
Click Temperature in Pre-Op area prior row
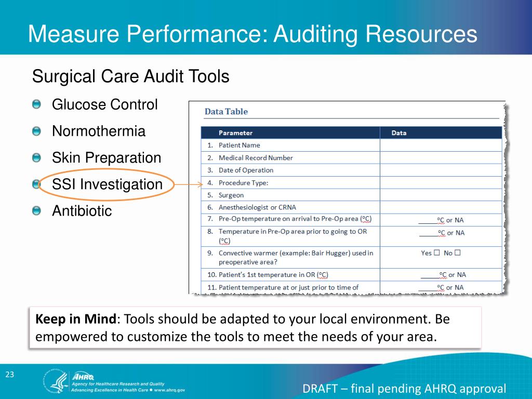[352, 236]
